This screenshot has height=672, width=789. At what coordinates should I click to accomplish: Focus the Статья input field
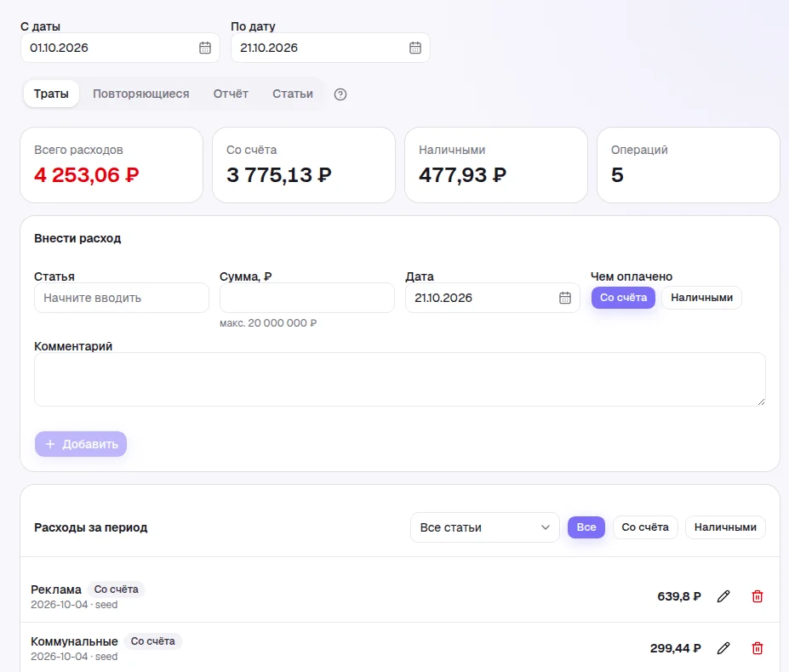tap(122, 298)
